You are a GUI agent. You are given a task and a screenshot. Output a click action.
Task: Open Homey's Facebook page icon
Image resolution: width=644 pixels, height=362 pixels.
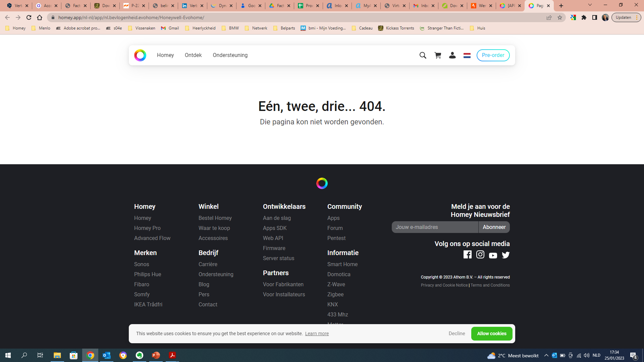pyautogui.click(x=467, y=255)
